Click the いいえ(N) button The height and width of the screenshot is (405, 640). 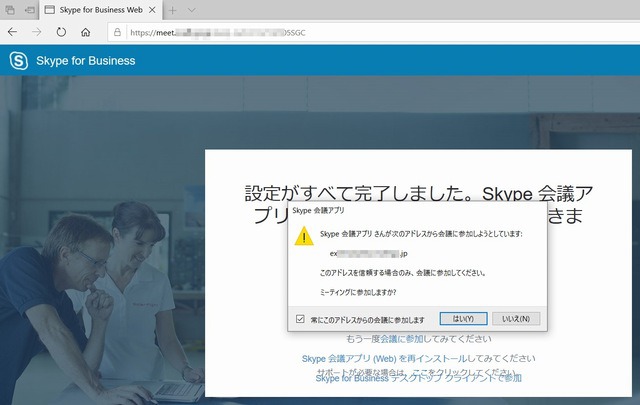click(516, 319)
